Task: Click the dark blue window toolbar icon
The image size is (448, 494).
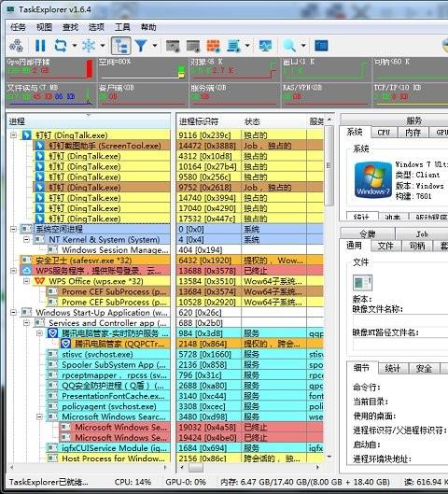Action: tap(321, 46)
